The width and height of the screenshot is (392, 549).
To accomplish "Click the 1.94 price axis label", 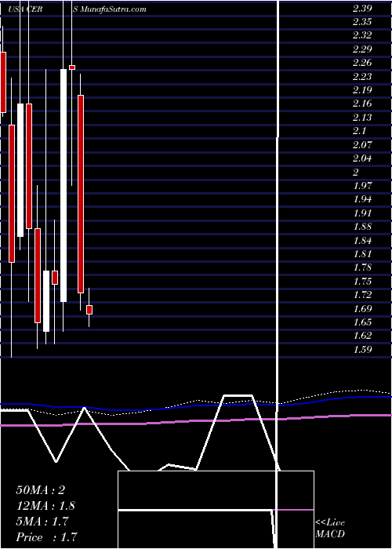I will point(362,199).
